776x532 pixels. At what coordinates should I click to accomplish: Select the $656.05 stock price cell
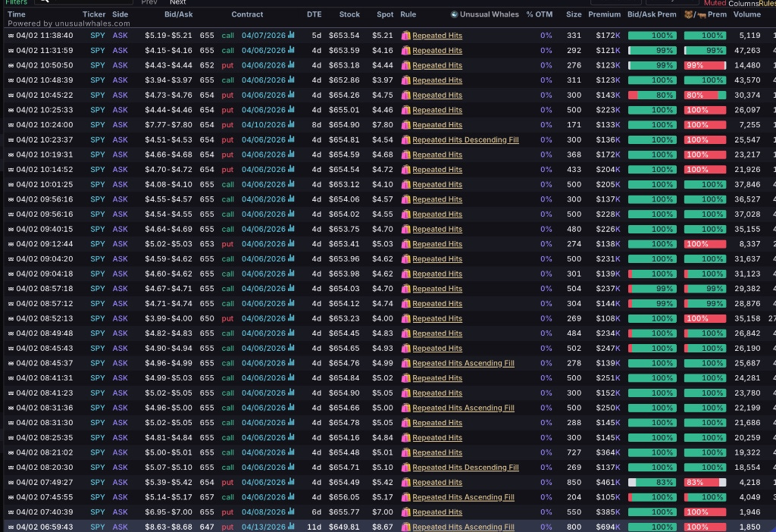pos(344,497)
